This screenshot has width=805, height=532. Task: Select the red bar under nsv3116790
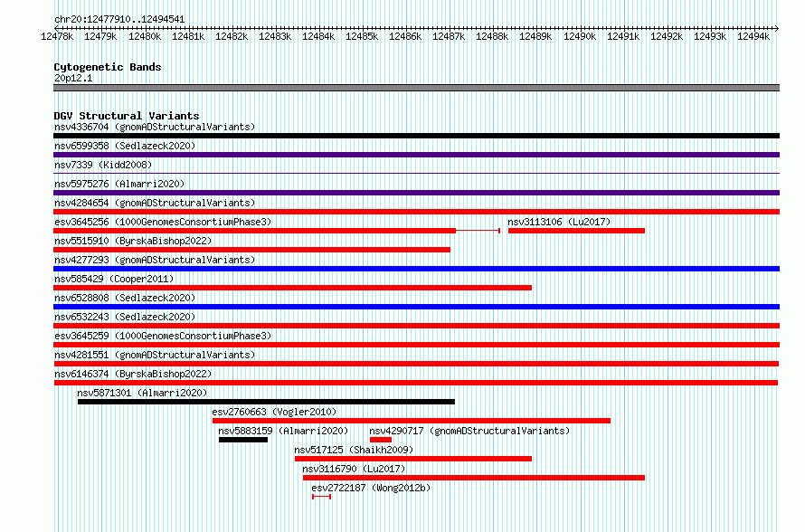tap(474, 478)
